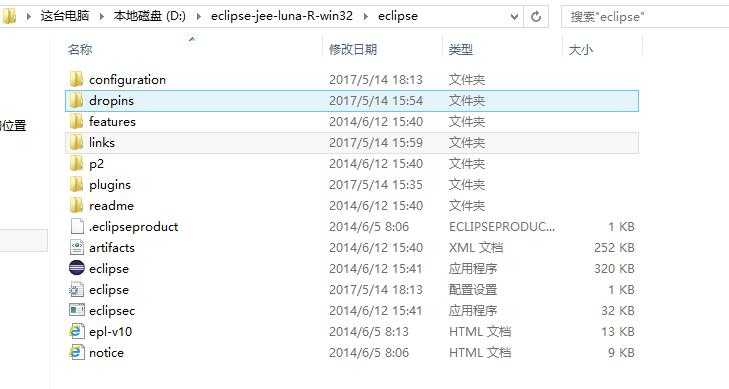The height and width of the screenshot is (389, 729).
Task: Click the 2014/6/5 8:13 date cell
Action: (x=369, y=332)
